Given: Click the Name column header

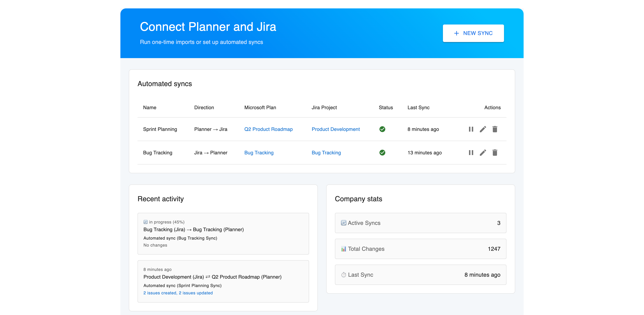Looking at the screenshot, I should click(x=149, y=107).
